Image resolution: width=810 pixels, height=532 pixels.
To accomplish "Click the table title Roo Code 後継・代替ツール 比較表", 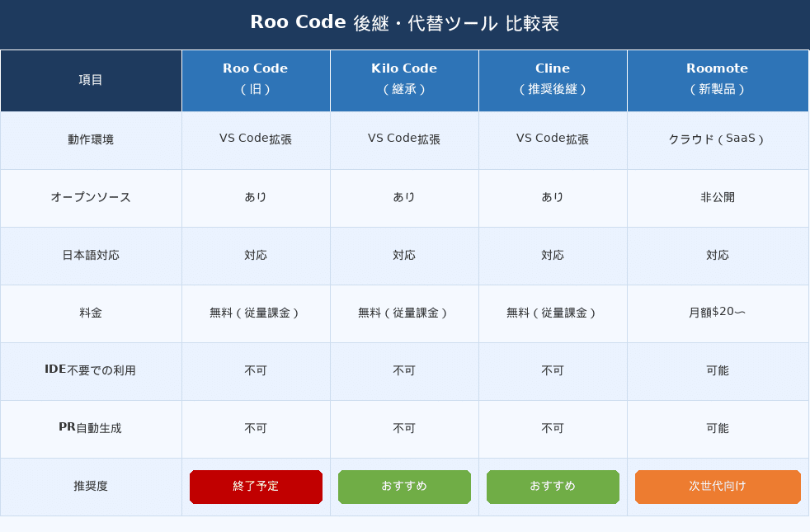I will coord(404,23).
